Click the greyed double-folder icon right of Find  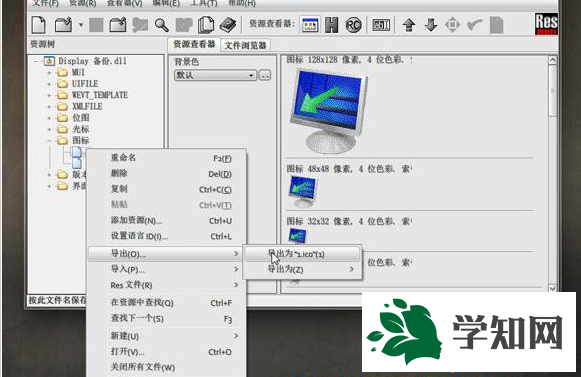pyautogui.click(x=184, y=25)
